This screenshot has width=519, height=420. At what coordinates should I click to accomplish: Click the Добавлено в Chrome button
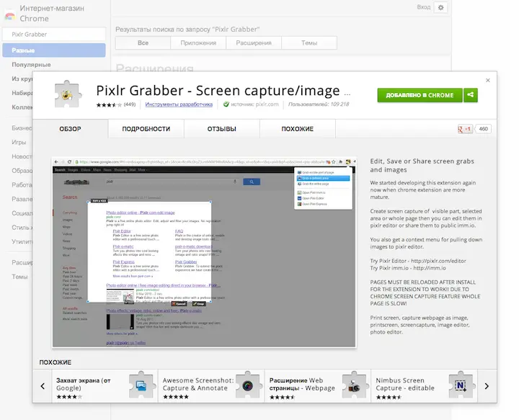tap(420, 95)
